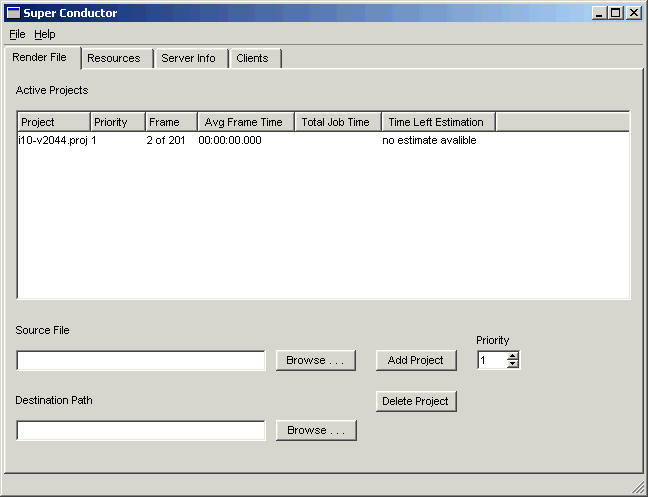
Task: Click the Time Left Estimation header
Action: click(x=438, y=122)
